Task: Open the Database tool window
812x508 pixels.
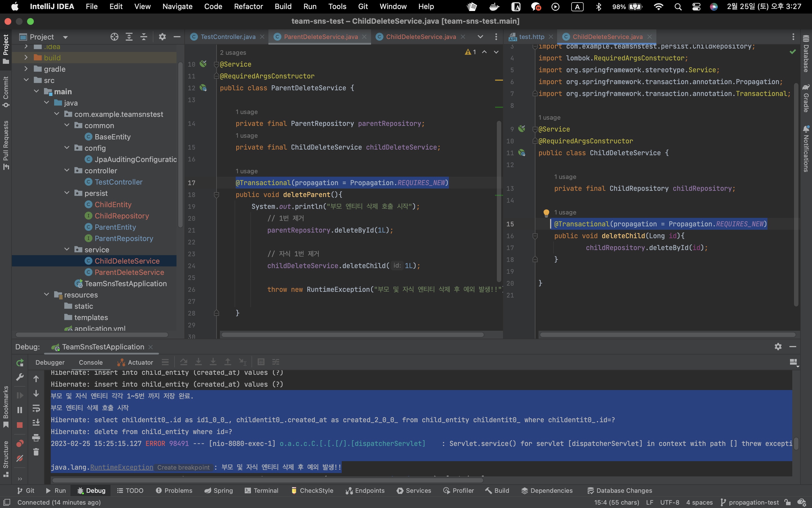Action: [x=806, y=54]
